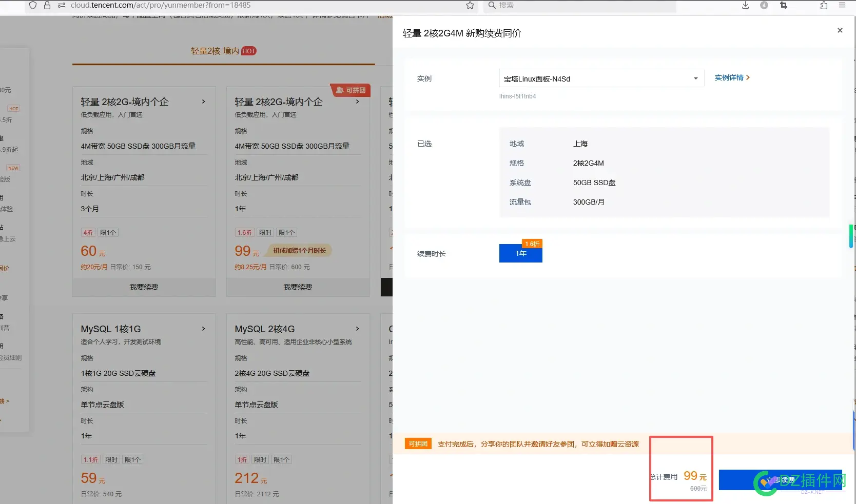This screenshot has width=856, height=504.
Task: Click the 上海 region value
Action: tap(580, 144)
